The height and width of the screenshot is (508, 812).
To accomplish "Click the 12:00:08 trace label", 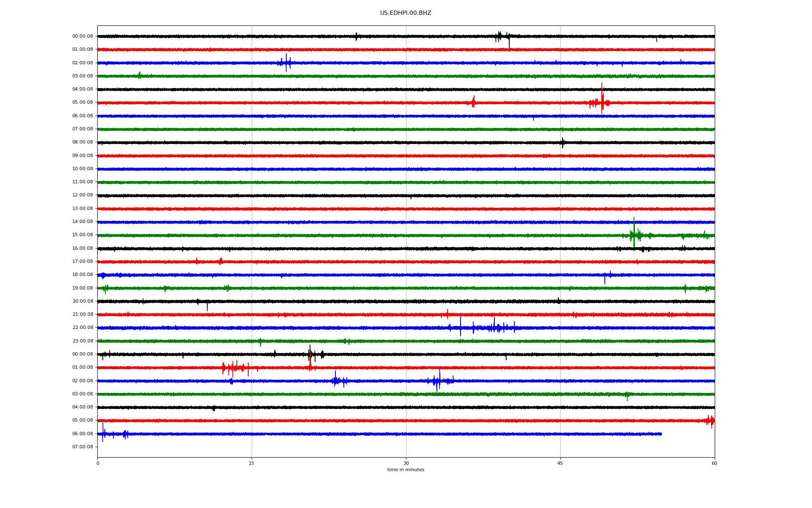I will [82, 195].
